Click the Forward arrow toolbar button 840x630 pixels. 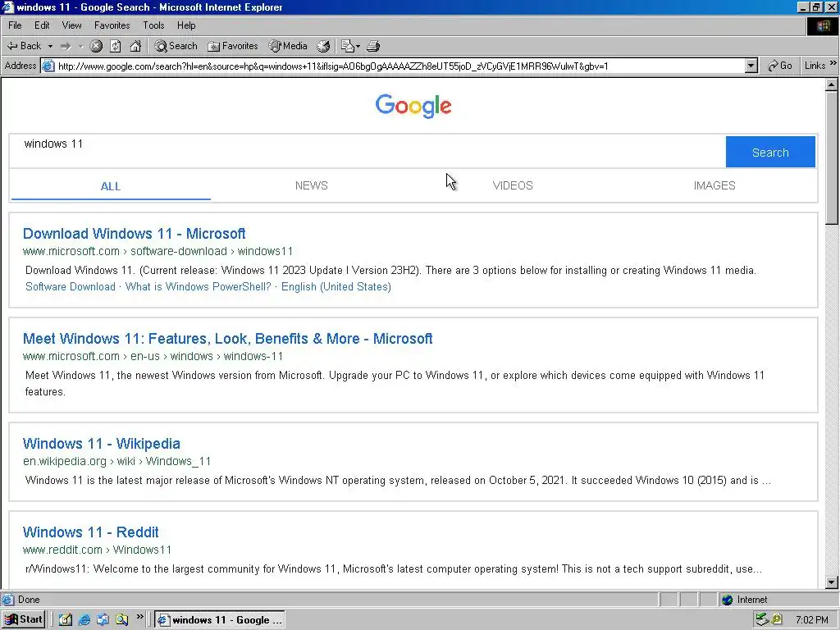click(x=66, y=47)
